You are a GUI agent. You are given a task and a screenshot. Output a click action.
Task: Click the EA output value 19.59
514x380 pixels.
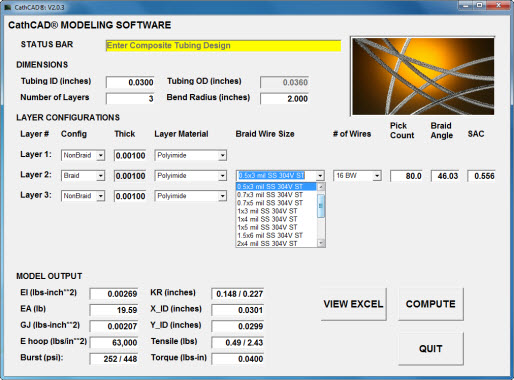[114, 310]
